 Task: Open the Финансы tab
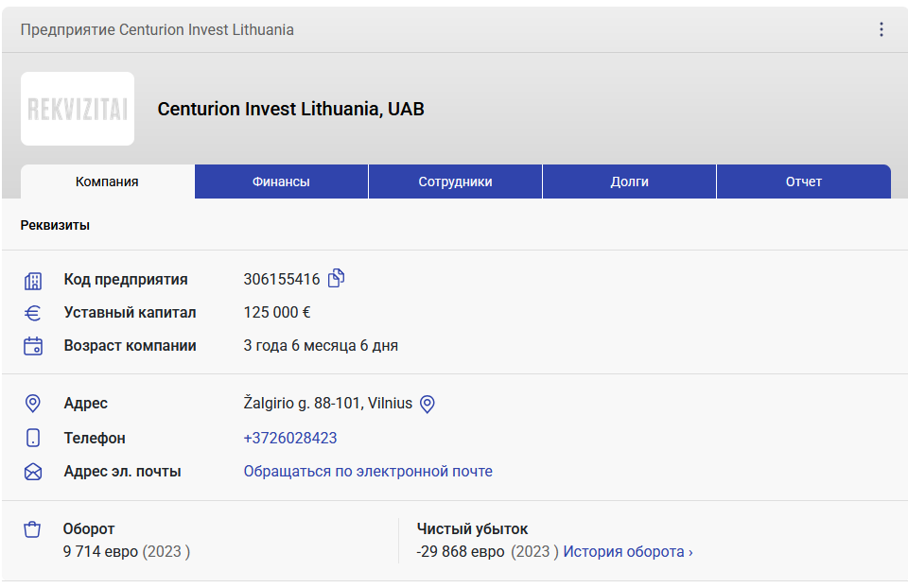(281, 182)
